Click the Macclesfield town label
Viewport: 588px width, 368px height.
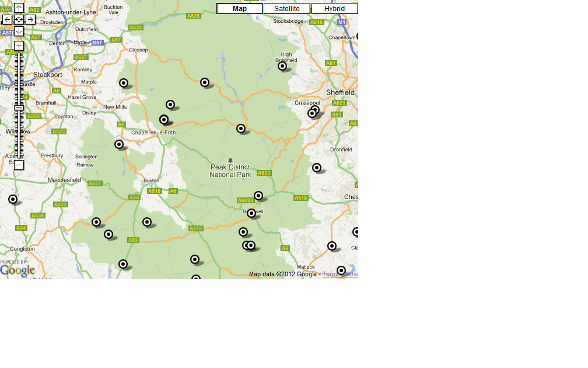[64, 180]
